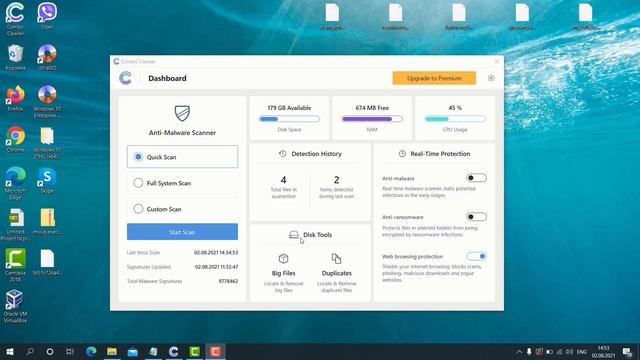Disable Web browsing protection toggle
The width and height of the screenshot is (640, 360).
click(476, 256)
